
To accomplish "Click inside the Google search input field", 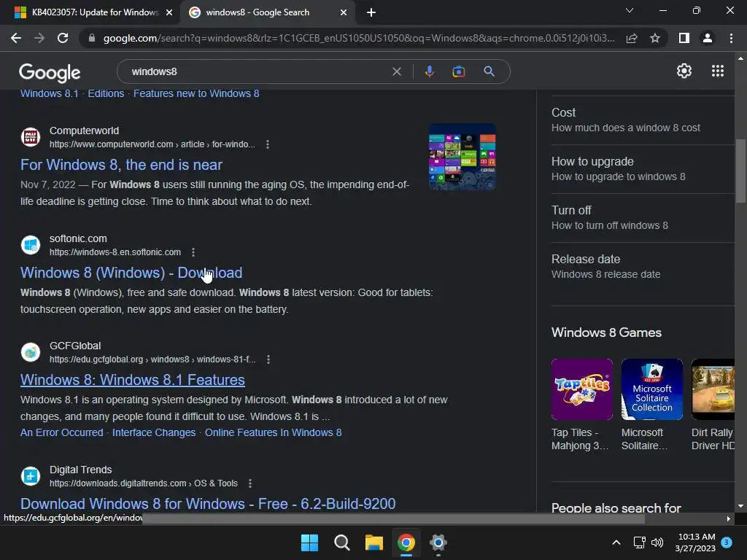I will [258, 71].
